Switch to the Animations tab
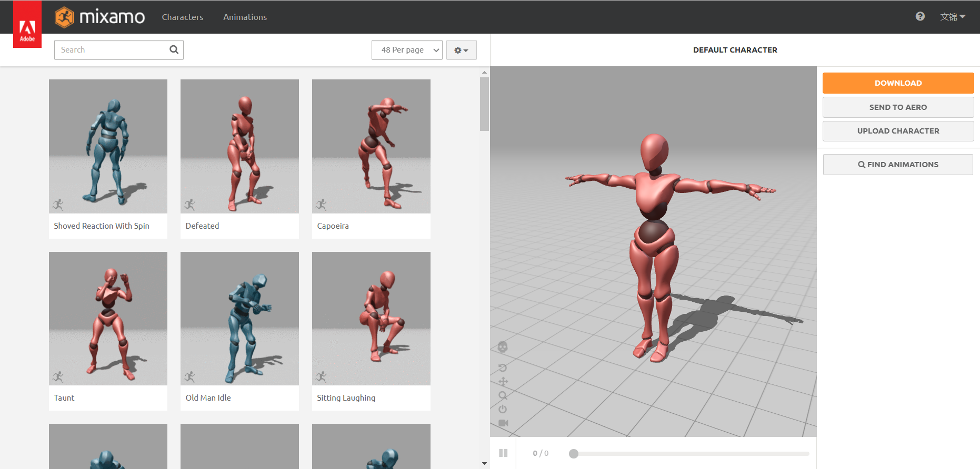The image size is (980, 469). coord(245,17)
